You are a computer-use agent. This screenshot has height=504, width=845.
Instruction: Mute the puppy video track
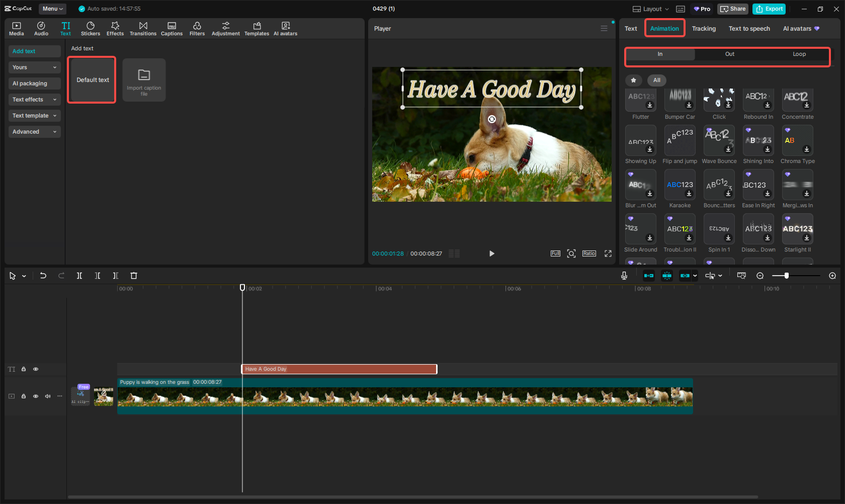[47, 396]
